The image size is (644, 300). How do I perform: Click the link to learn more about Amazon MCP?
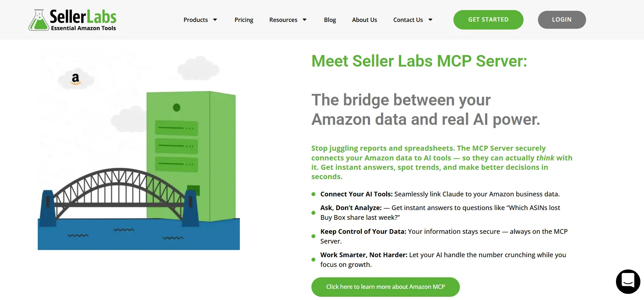coord(385,287)
